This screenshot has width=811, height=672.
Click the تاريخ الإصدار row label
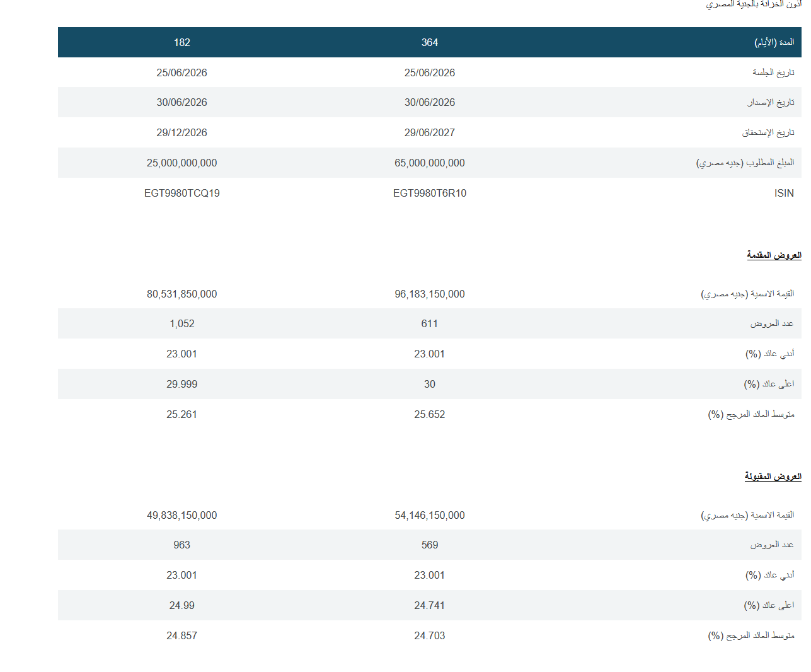(771, 102)
